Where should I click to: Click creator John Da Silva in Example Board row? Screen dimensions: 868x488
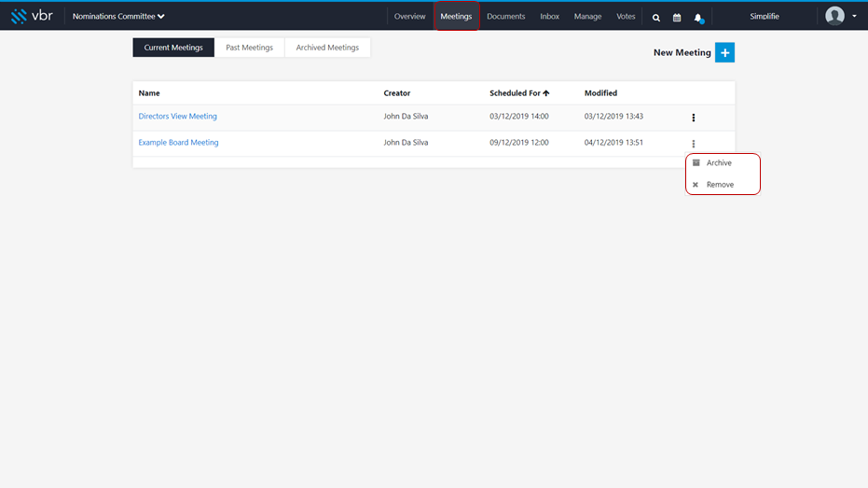click(x=406, y=143)
